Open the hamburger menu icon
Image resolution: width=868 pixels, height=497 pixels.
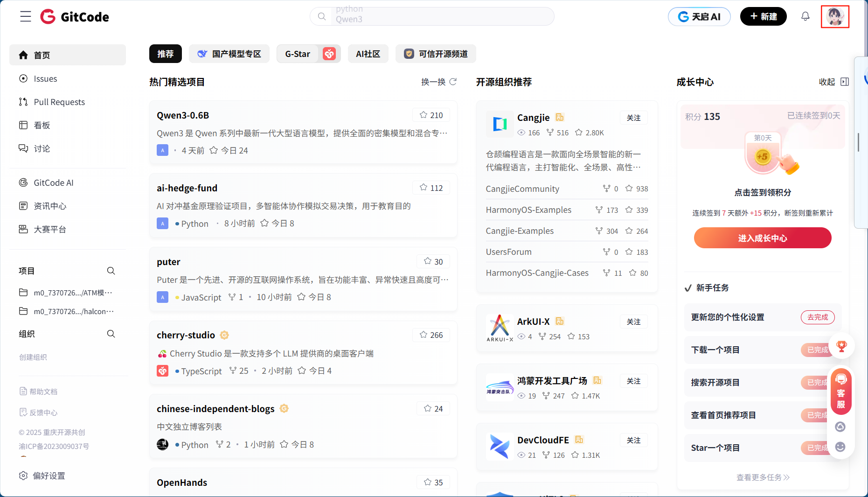click(26, 17)
